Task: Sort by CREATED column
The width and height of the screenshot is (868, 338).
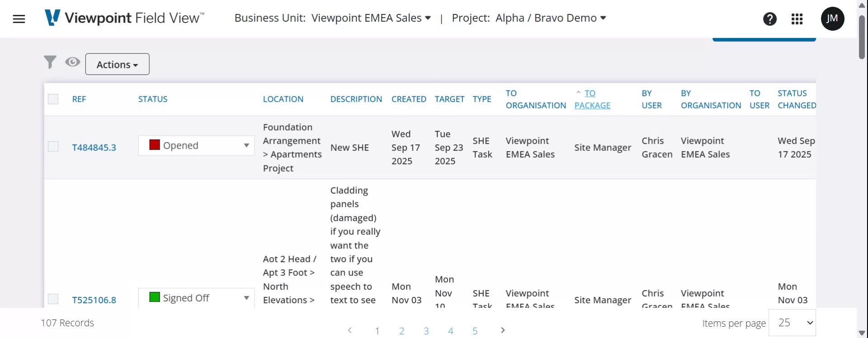Action: click(x=409, y=99)
